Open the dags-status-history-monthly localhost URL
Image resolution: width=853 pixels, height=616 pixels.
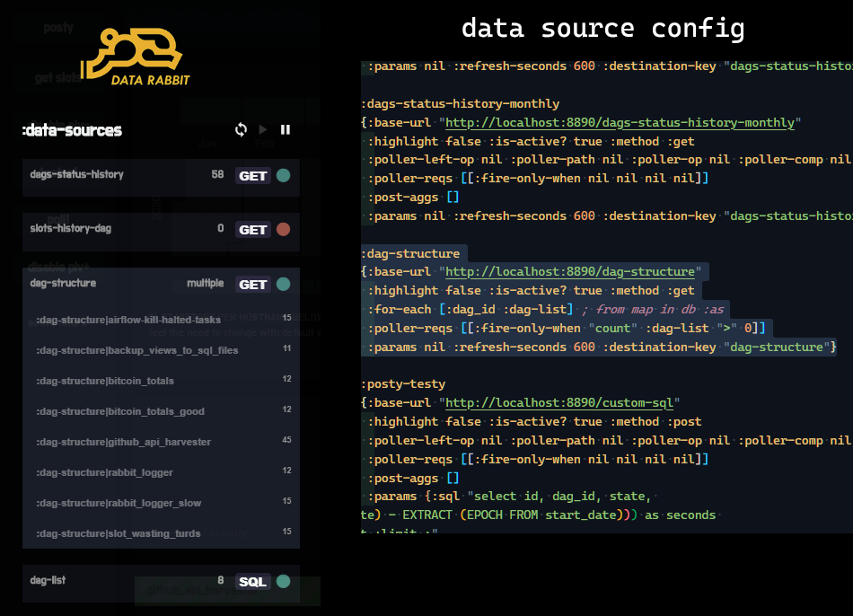[x=620, y=122]
